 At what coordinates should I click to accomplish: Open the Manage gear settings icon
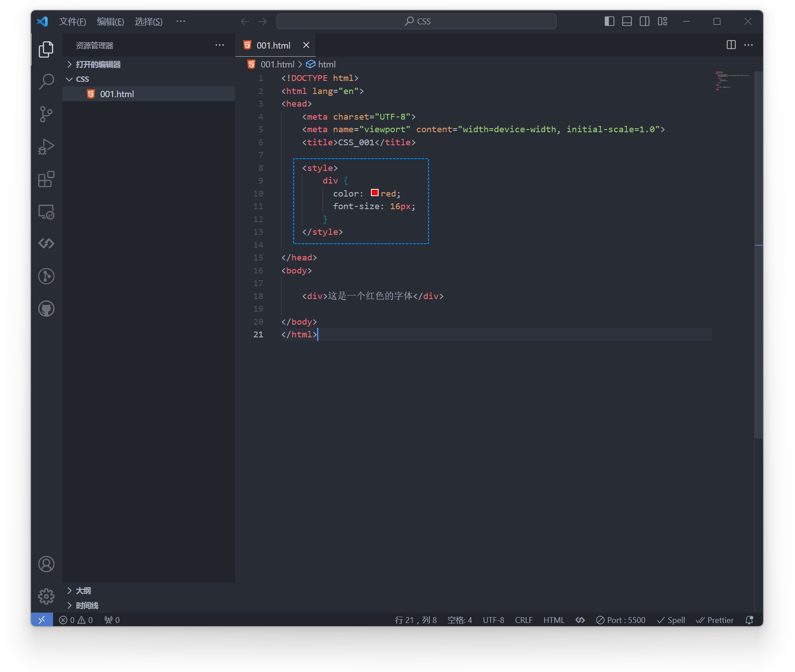tap(46, 596)
